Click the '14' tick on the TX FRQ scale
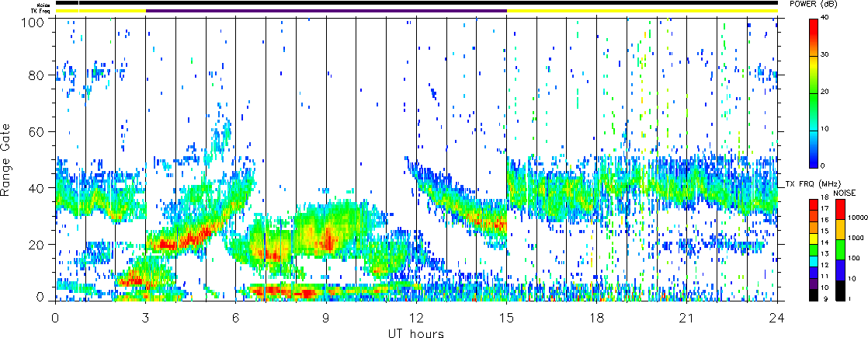 (825, 242)
